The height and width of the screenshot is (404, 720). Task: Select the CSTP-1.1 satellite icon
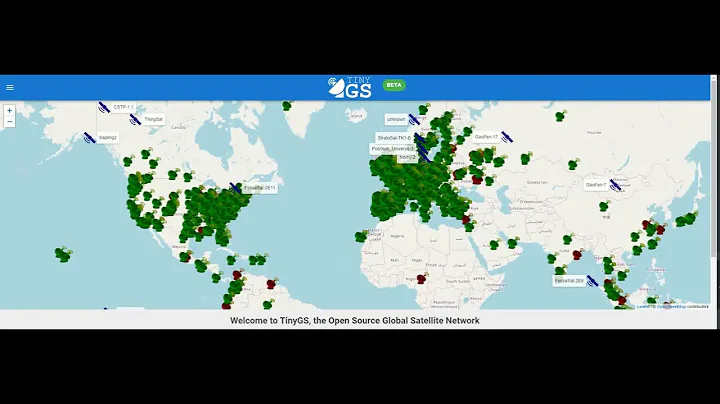pyautogui.click(x=104, y=108)
